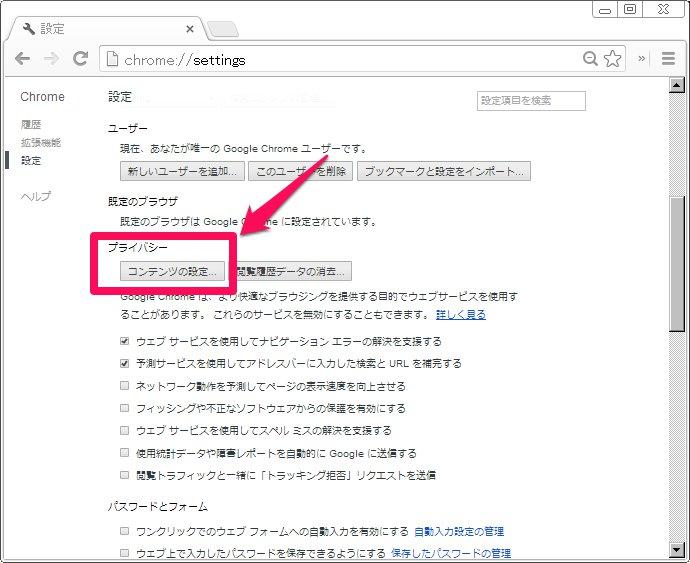Image resolution: width=690 pixels, height=563 pixels.
Task: Open the toolbar overflow chevron
Action: (x=642, y=58)
